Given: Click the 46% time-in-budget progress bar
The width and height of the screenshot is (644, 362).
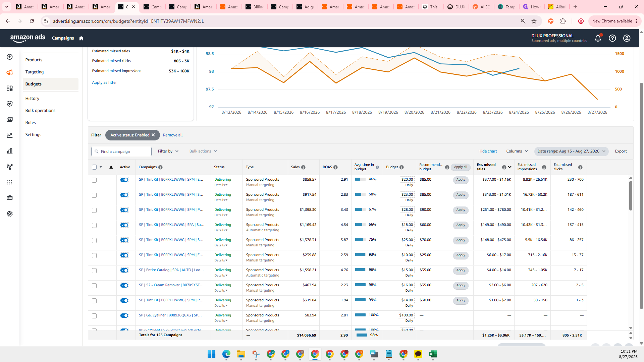Looking at the screenshot, I should (x=360, y=180).
